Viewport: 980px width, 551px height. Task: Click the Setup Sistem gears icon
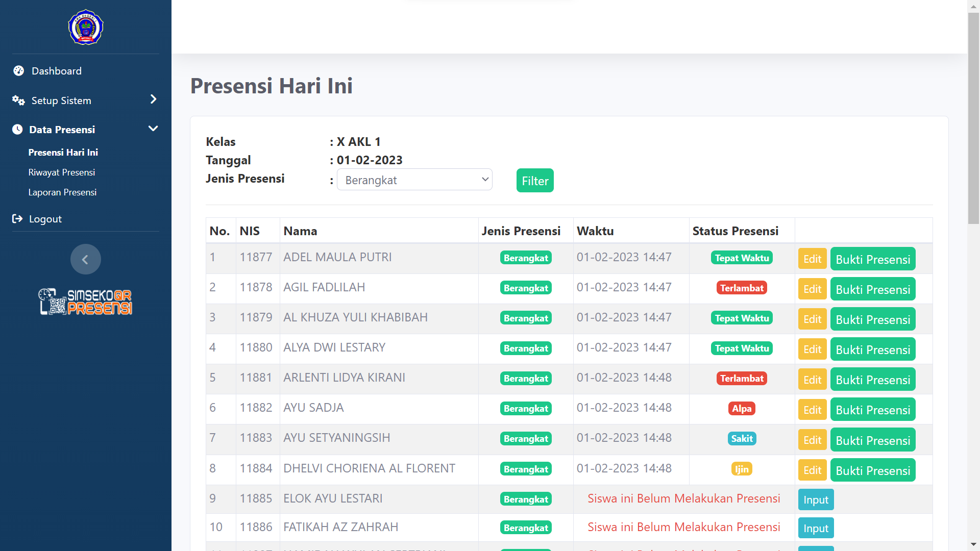click(x=18, y=101)
